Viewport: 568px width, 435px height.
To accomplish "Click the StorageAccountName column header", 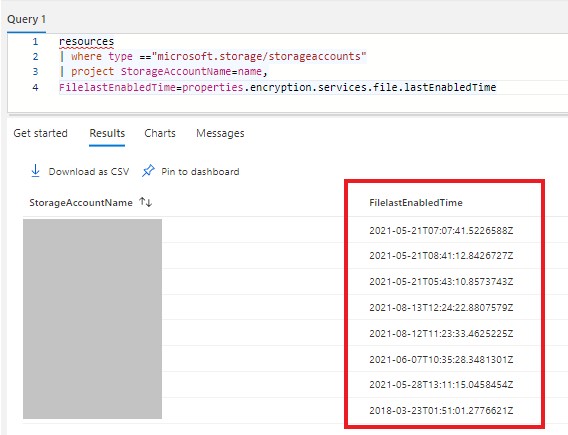I will (x=81, y=202).
